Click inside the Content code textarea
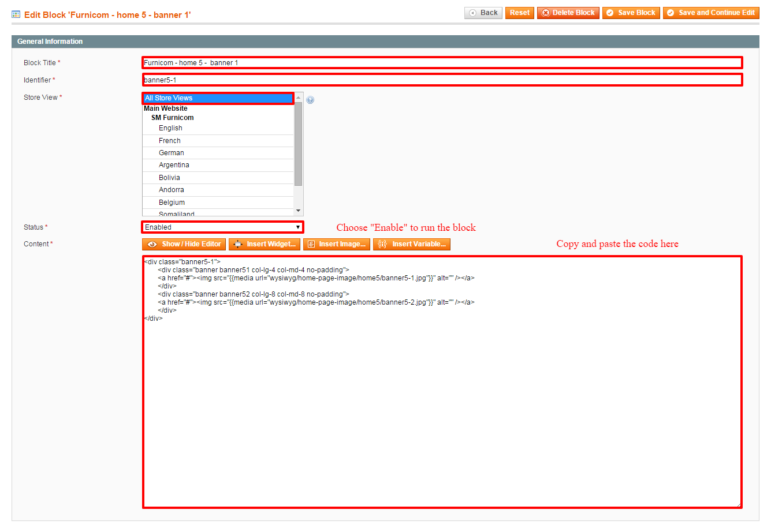 click(442, 382)
